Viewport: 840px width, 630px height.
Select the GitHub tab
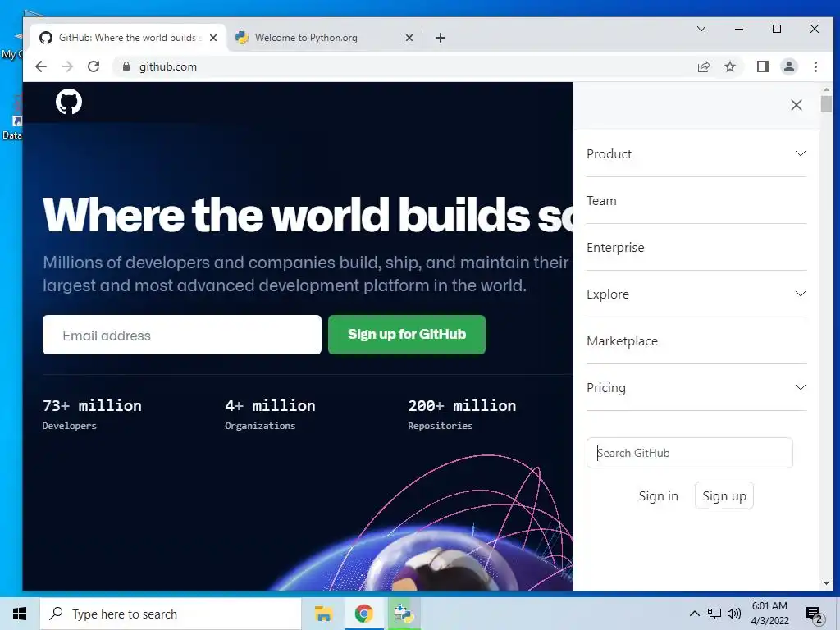129,38
